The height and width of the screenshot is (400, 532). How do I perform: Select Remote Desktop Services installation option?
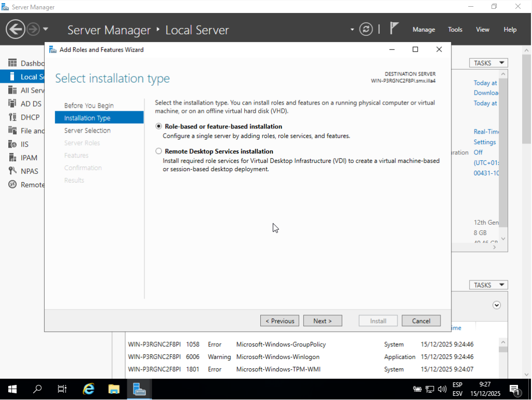pos(159,151)
